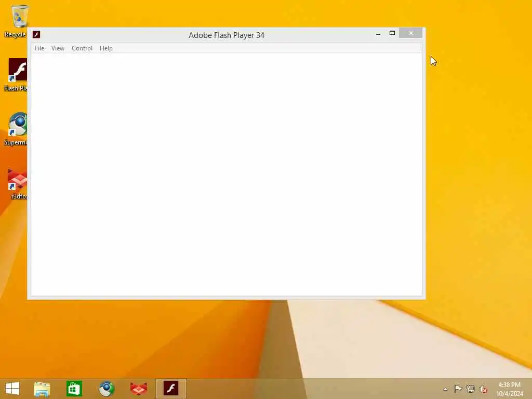This screenshot has height=399, width=532.
Task: Open the Windows Start button
Action: coord(12,389)
